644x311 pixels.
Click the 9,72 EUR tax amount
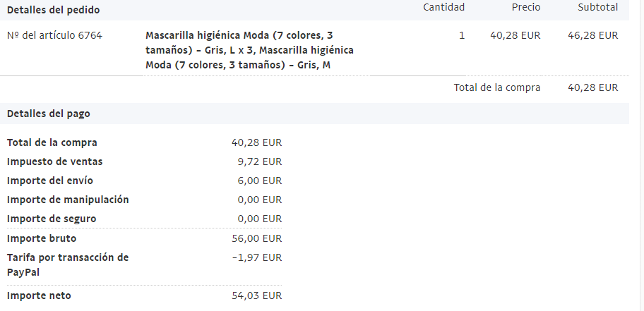260,161
